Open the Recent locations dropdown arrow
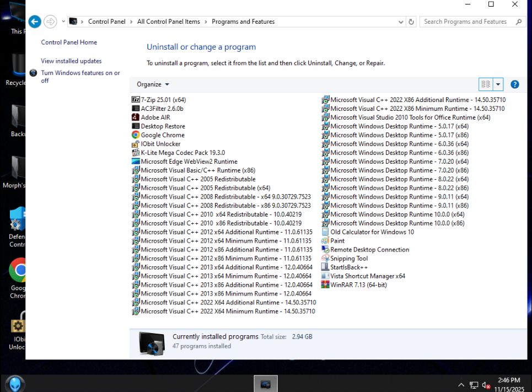Image resolution: width=532 pixels, height=392 pixels. tap(63, 22)
